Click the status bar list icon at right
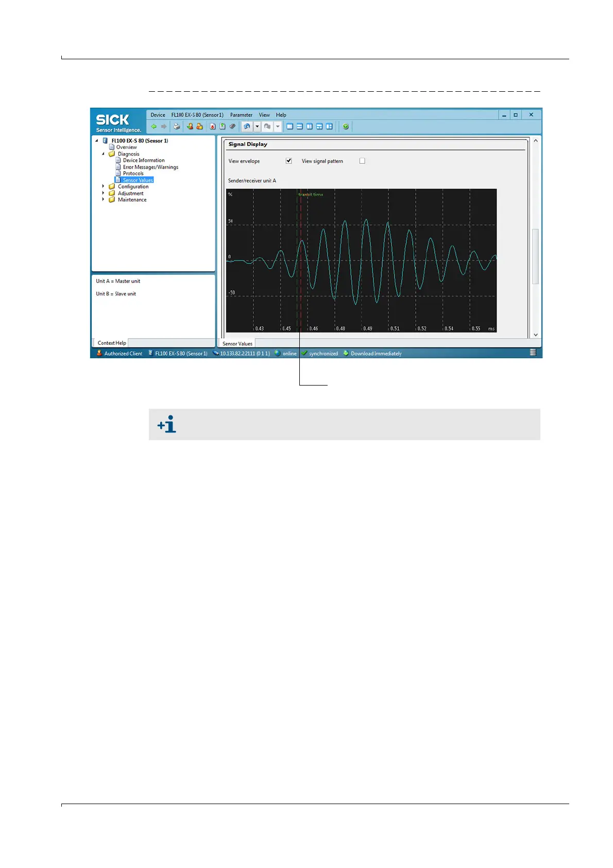This screenshot has width=613, height=868. pos(533,353)
